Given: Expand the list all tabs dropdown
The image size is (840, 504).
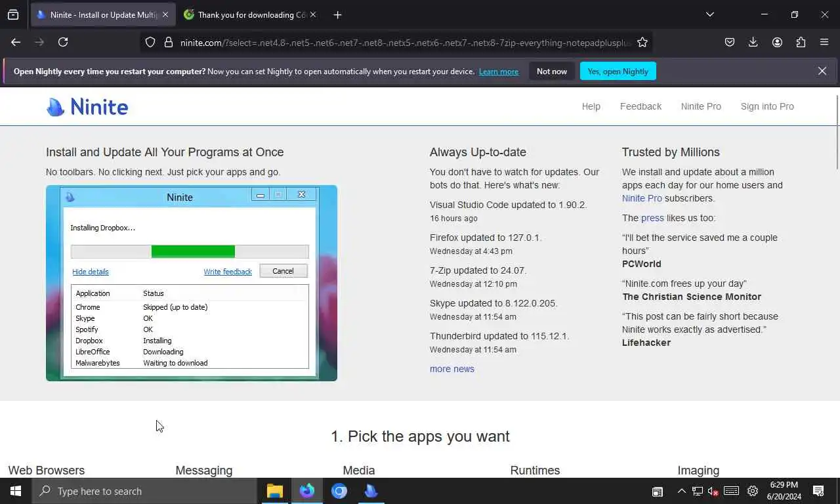Looking at the screenshot, I should point(709,14).
